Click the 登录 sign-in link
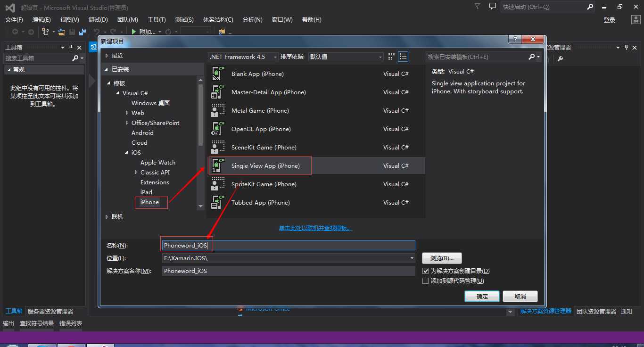The width and height of the screenshot is (644, 347). pyautogui.click(x=610, y=20)
